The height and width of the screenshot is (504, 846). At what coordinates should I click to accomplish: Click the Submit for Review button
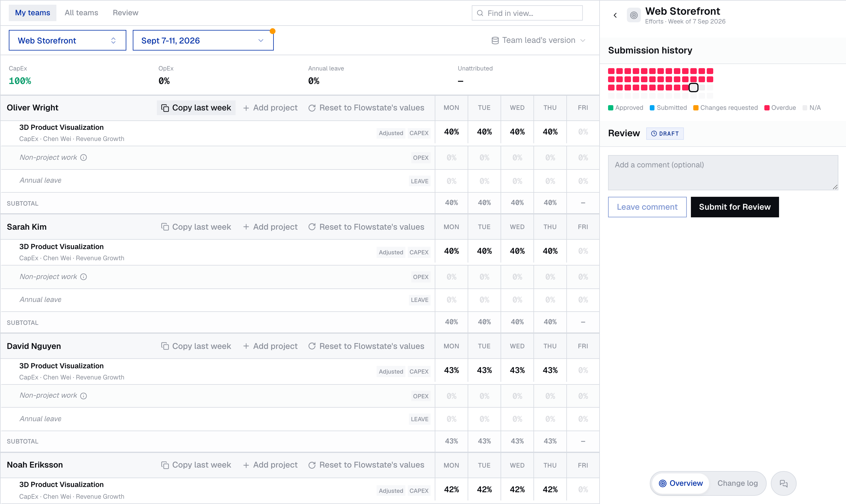pos(735,207)
